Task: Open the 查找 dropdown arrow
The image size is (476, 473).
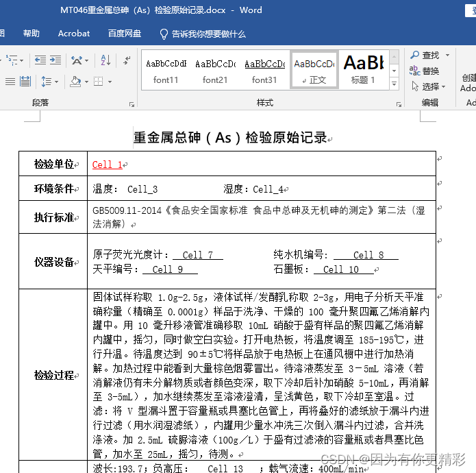Action: (x=447, y=56)
